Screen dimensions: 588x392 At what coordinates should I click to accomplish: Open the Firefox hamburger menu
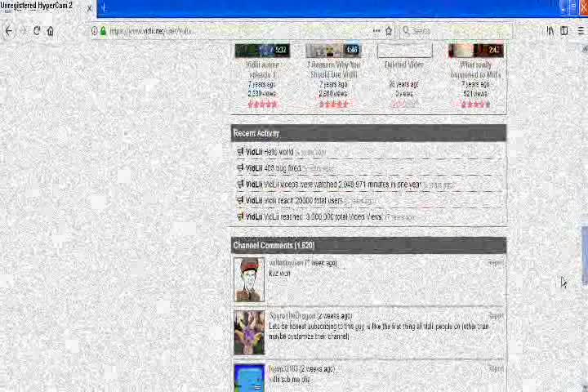[x=581, y=31]
